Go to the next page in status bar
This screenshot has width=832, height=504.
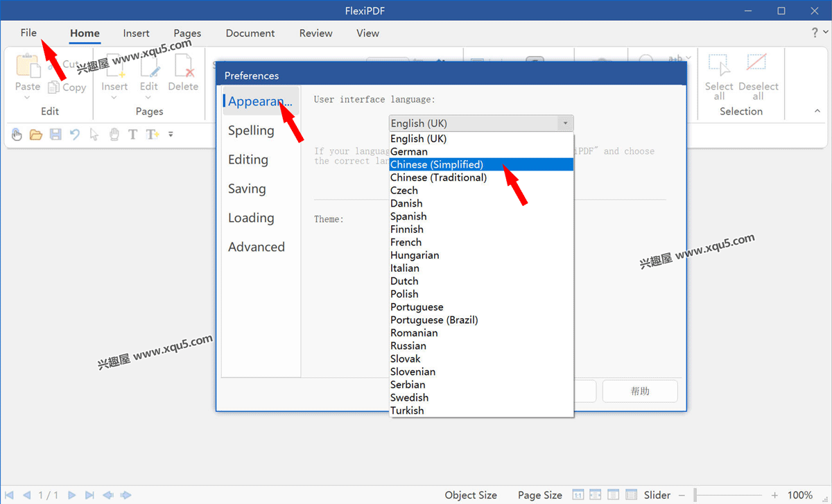(x=71, y=495)
